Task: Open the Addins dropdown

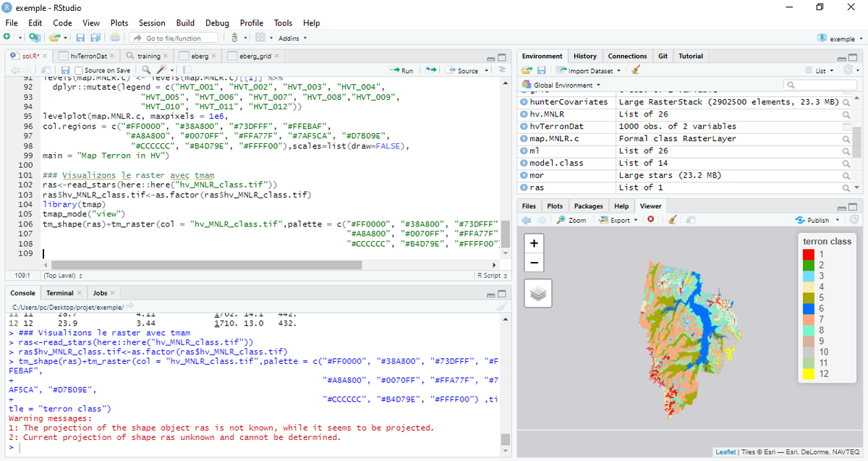Action: pos(292,38)
